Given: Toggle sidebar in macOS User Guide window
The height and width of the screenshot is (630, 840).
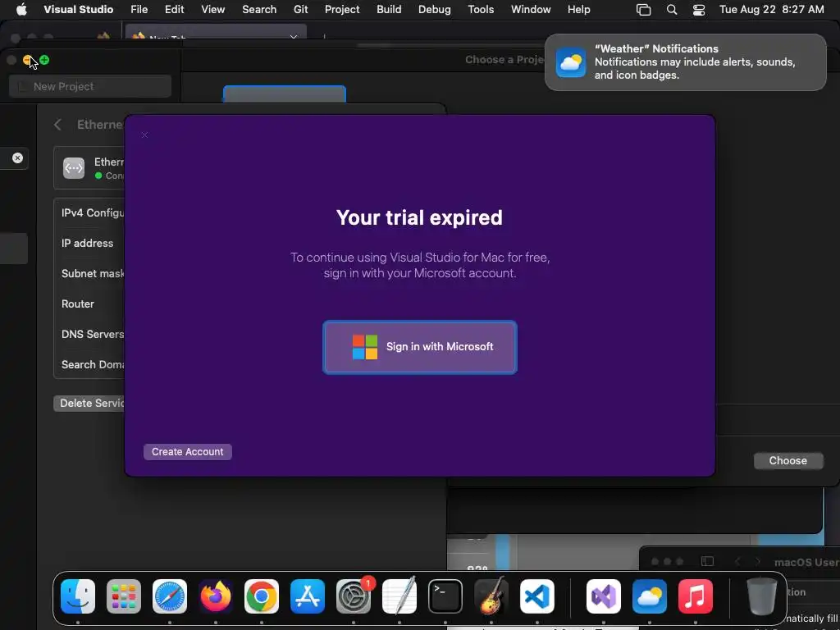Looking at the screenshot, I should [707, 561].
